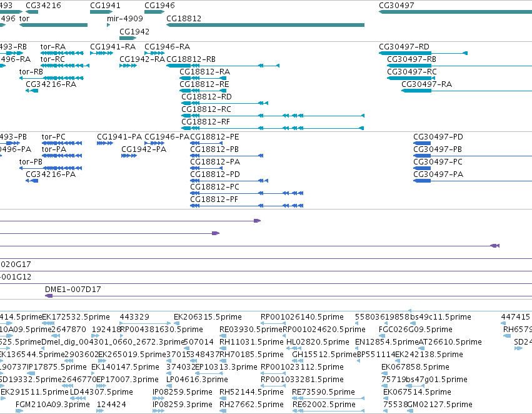
Task: Click EST RE03930.5prime
Action: tap(251, 330)
